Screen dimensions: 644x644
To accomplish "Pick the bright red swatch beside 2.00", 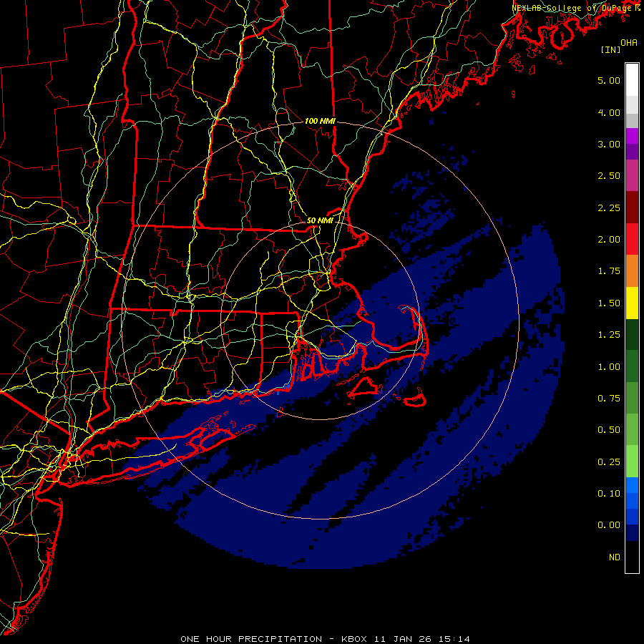I will (632, 239).
